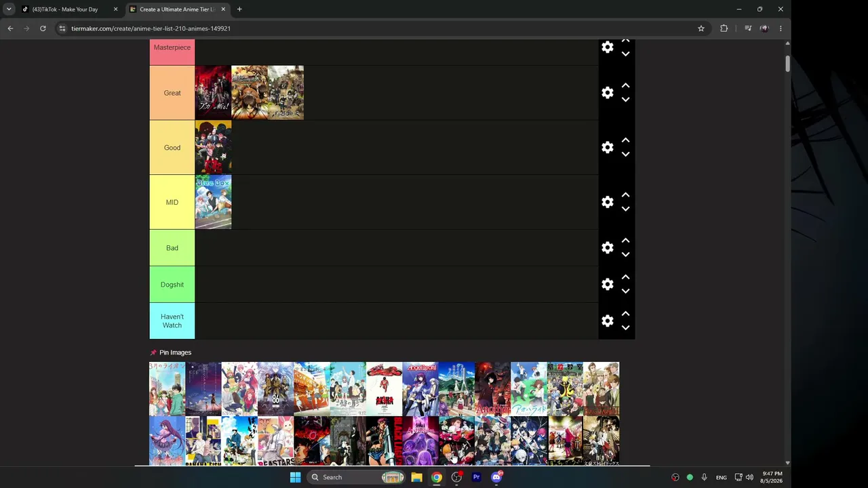
Task: Open settings gear for the Bad tier
Action: point(608,248)
